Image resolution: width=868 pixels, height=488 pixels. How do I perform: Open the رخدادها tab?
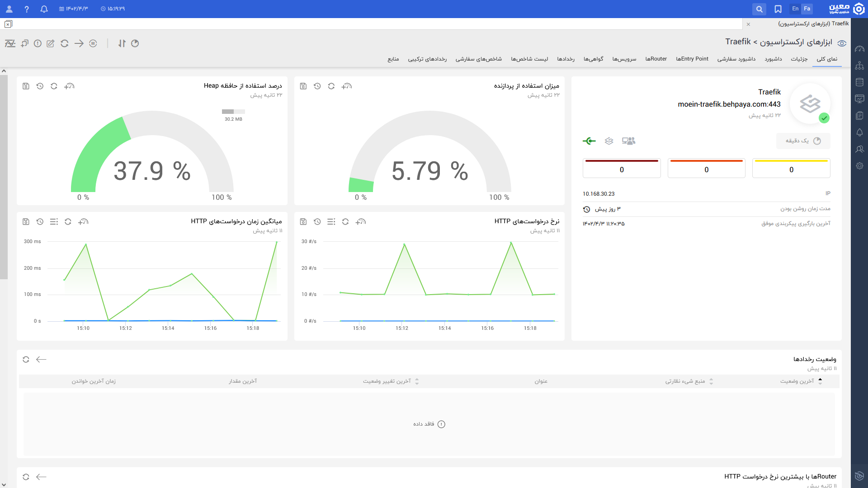(x=566, y=59)
